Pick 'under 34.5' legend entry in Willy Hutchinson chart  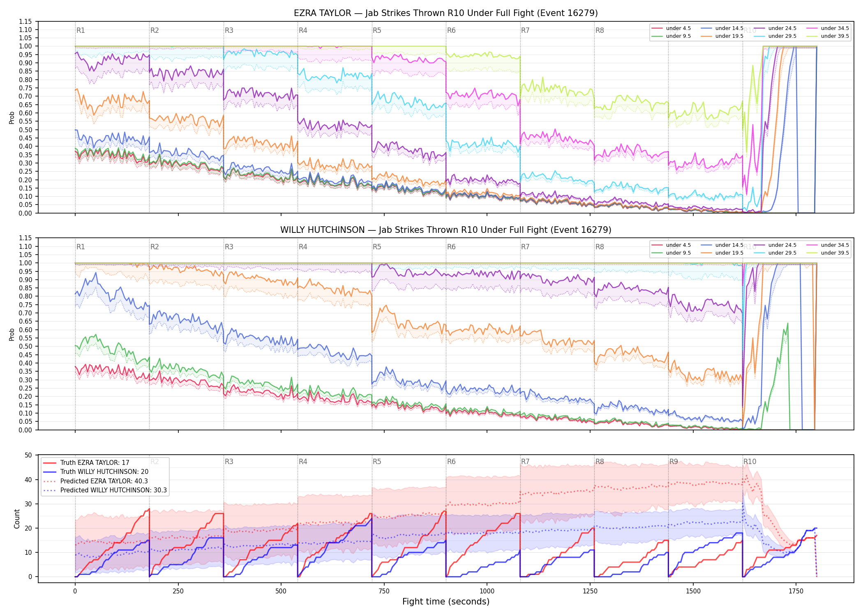point(828,245)
